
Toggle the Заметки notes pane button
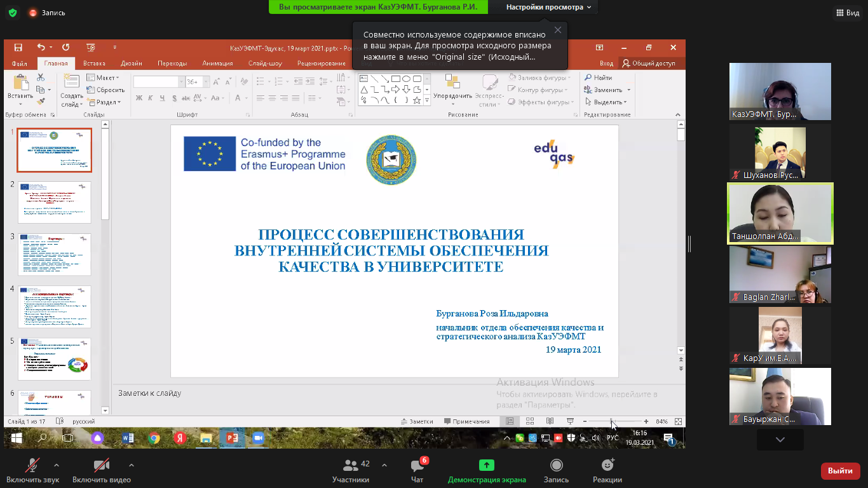click(x=417, y=421)
